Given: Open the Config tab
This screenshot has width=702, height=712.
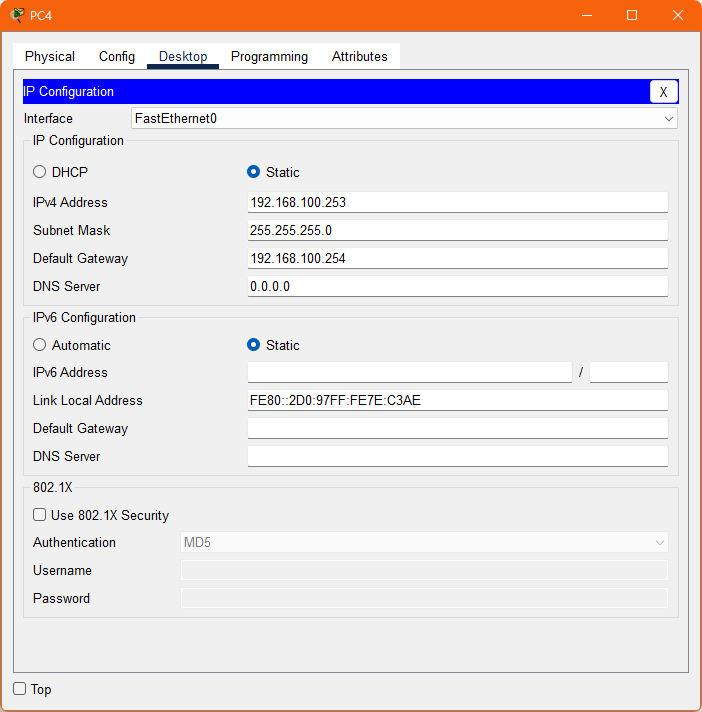Looking at the screenshot, I should click(117, 56).
